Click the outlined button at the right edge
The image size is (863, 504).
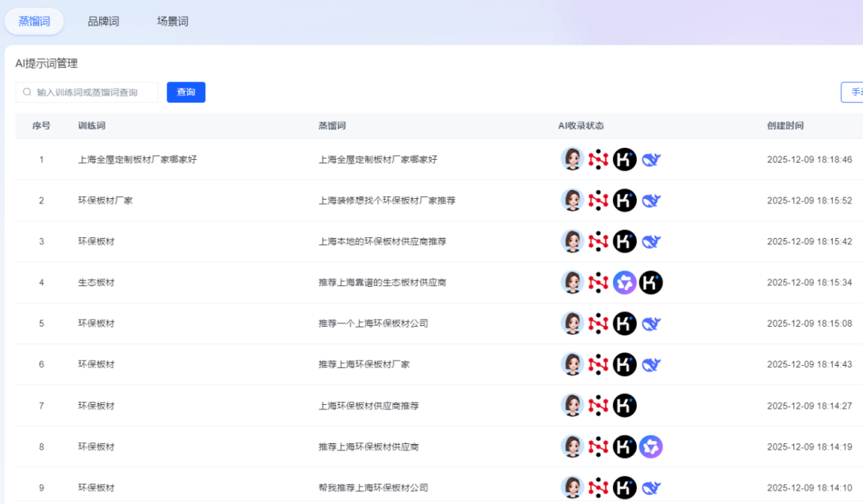[853, 92]
